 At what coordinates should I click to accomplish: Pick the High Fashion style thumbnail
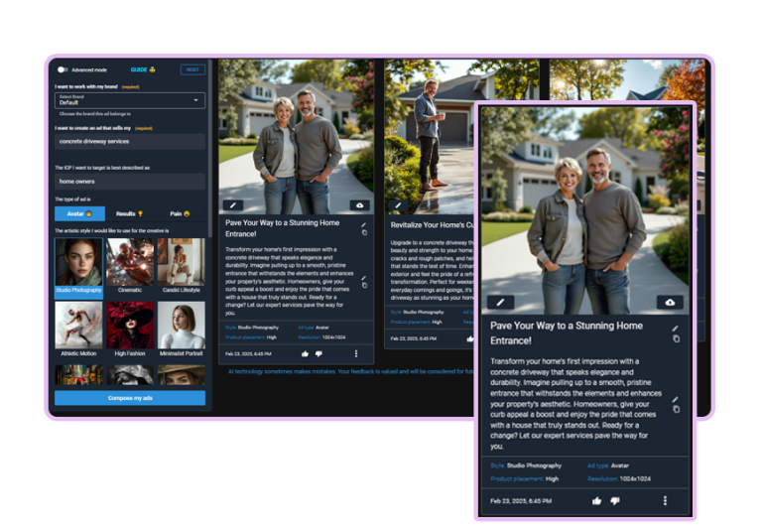[x=130, y=330]
